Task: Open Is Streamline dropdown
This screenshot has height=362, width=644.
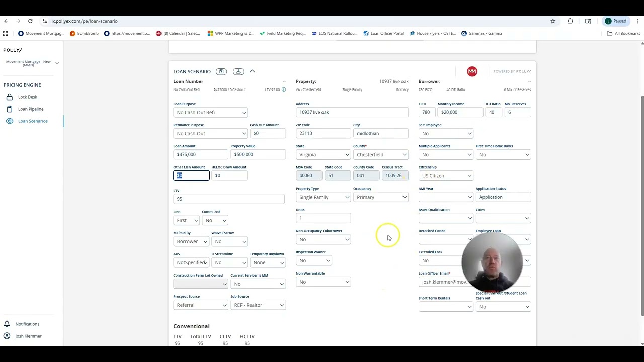Action: point(229,262)
